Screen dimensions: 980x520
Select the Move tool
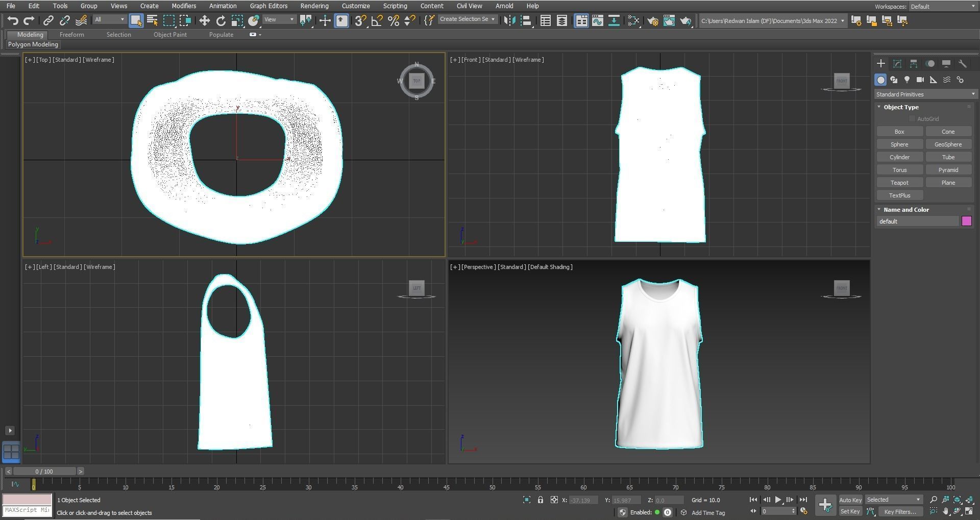(205, 20)
